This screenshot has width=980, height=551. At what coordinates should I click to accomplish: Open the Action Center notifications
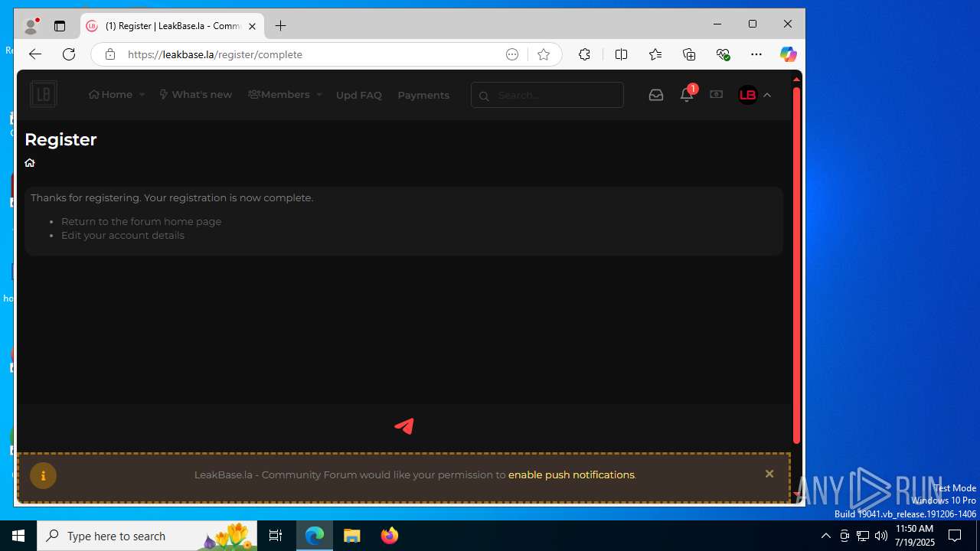[955, 536]
